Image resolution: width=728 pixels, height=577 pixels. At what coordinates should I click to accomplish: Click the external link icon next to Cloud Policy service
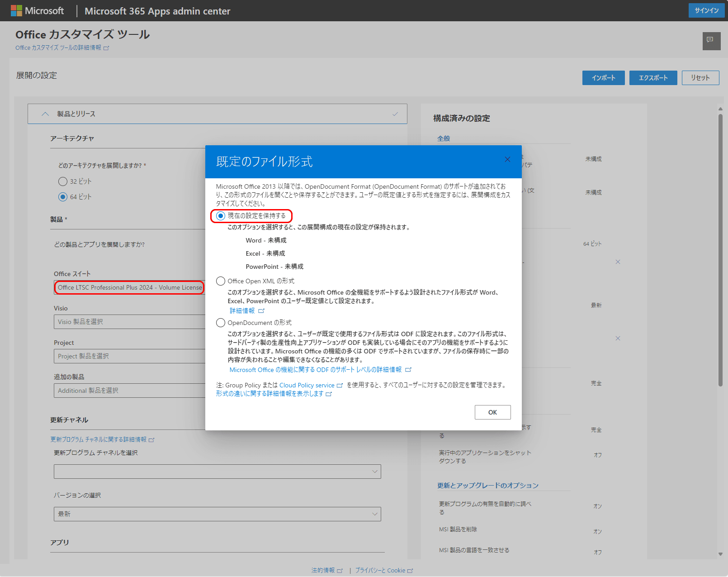click(x=340, y=386)
